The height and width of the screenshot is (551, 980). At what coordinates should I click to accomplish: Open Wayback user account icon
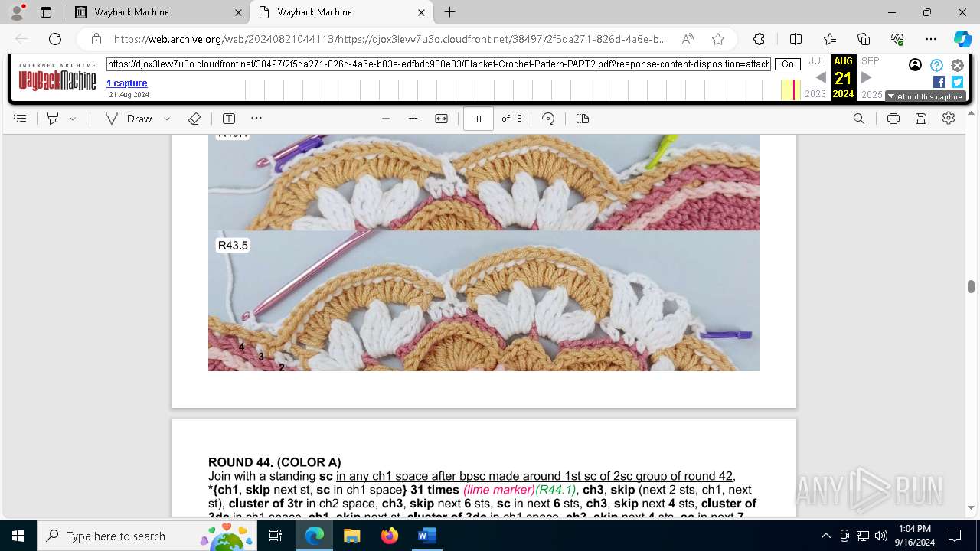[x=915, y=65]
